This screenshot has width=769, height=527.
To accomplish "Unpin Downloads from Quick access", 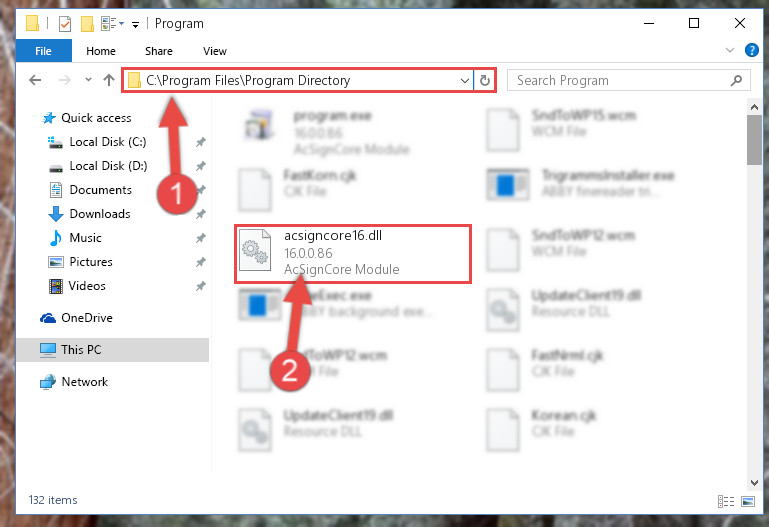I will (x=200, y=214).
